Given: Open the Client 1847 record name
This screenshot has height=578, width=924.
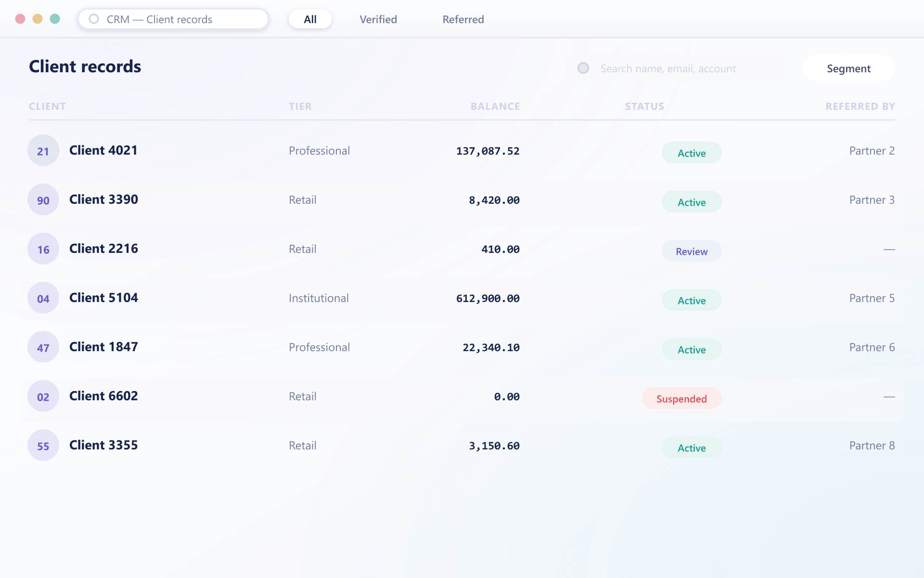Looking at the screenshot, I should click(x=103, y=347).
